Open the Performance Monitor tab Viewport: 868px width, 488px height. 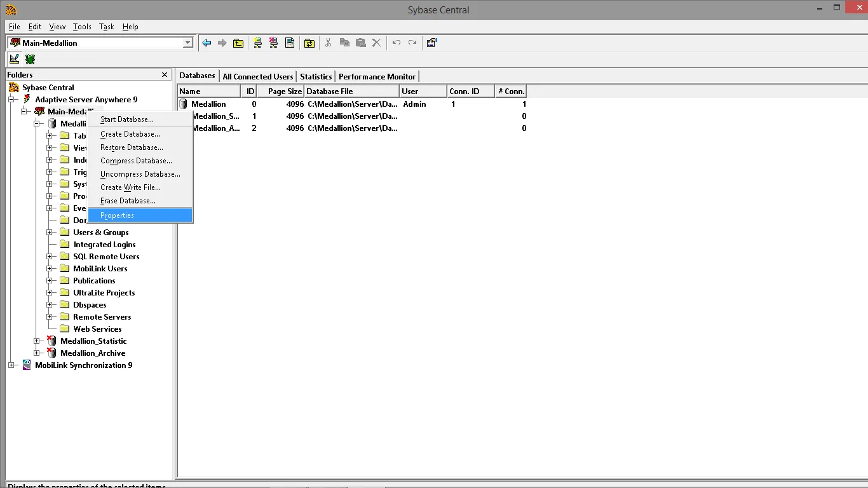click(x=377, y=76)
